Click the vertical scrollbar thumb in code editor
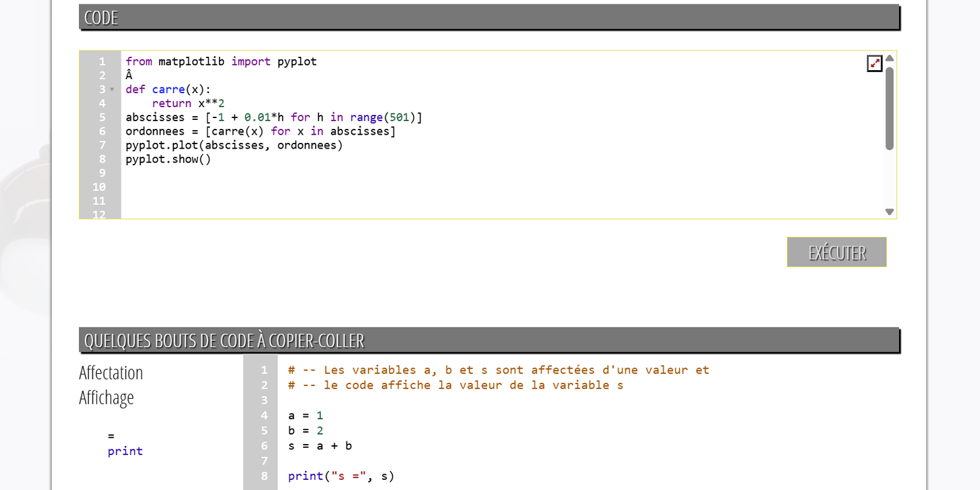 pyautogui.click(x=889, y=108)
